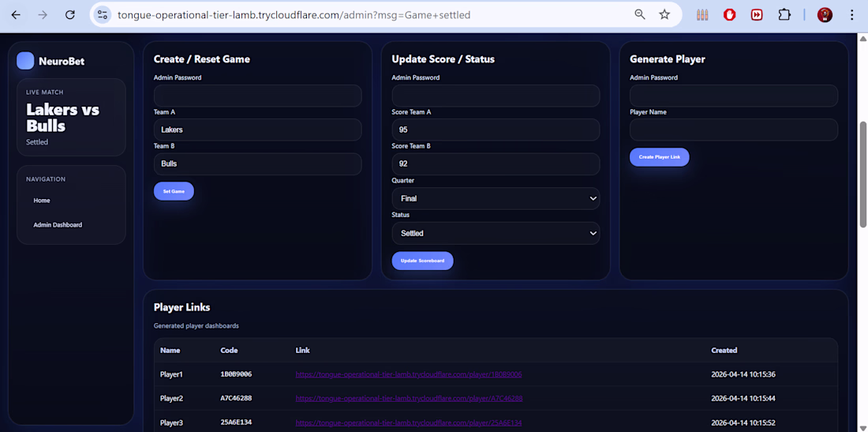Screen dimensions: 868x432
Task: Click the Link column header
Action: (303, 351)
